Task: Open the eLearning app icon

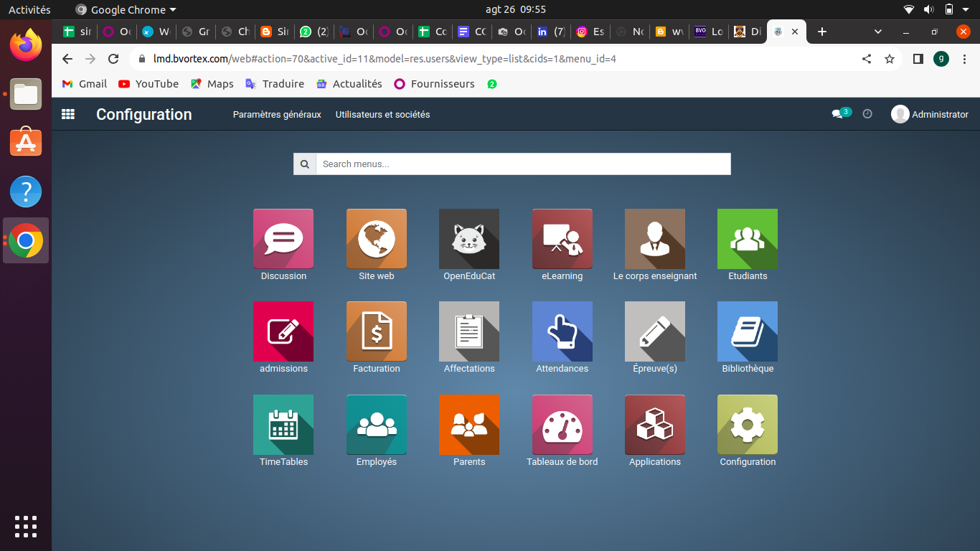Action: point(562,239)
